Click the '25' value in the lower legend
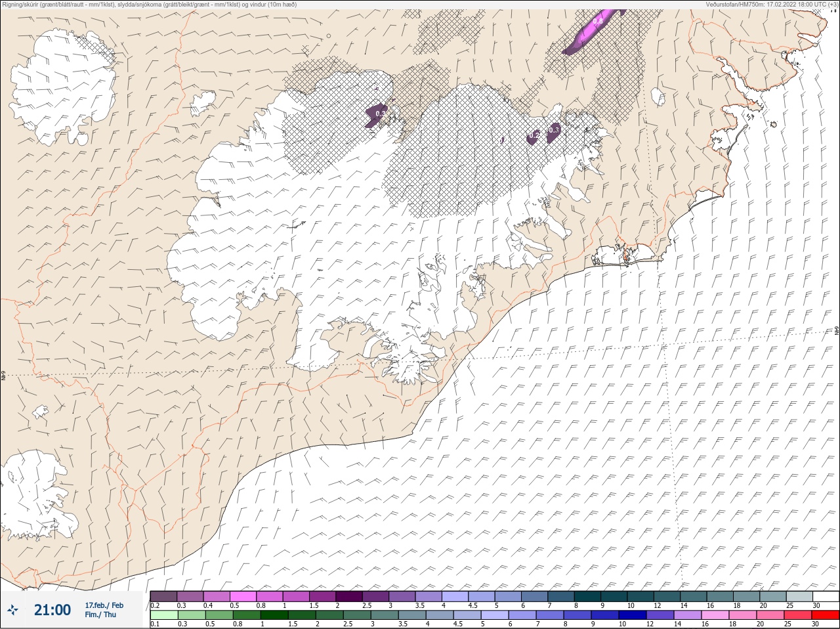The width and height of the screenshot is (840, 629). pos(788,624)
